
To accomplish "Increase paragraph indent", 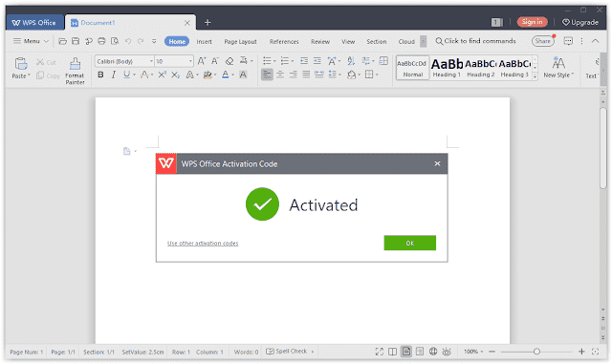I will (317, 61).
